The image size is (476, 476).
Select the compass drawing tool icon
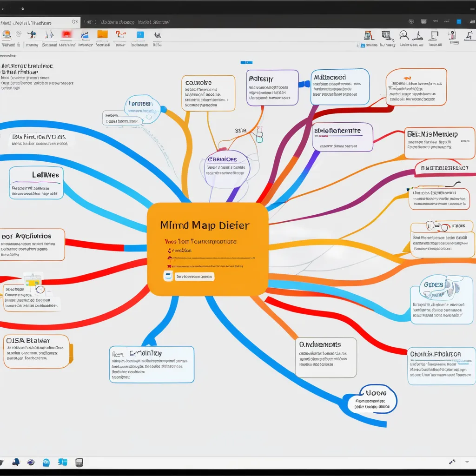[49, 34]
